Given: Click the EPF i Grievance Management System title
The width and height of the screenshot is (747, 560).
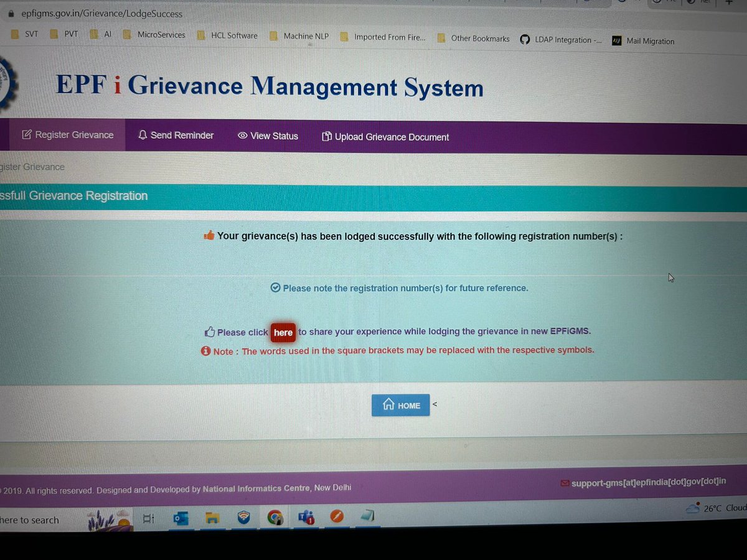Looking at the screenshot, I should click(x=270, y=85).
